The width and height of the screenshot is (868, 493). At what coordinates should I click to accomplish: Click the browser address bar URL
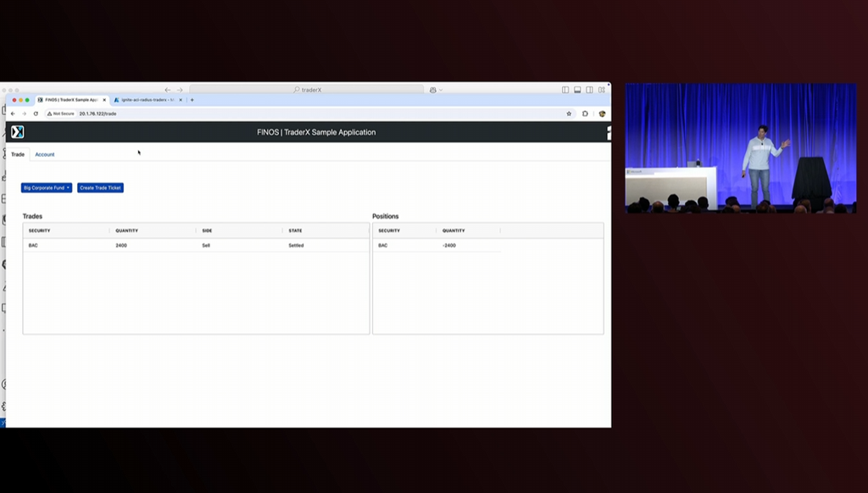(97, 114)
